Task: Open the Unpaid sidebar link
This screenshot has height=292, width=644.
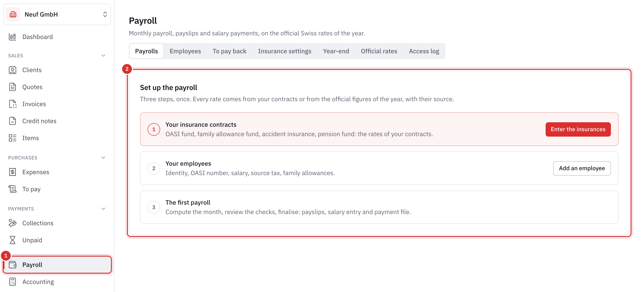Action: [x=57, y=240]
